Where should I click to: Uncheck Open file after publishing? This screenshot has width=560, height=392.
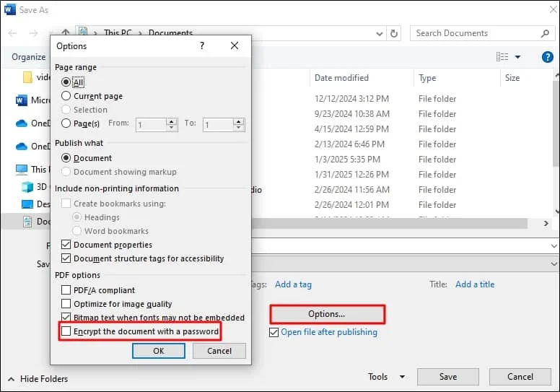274,332
